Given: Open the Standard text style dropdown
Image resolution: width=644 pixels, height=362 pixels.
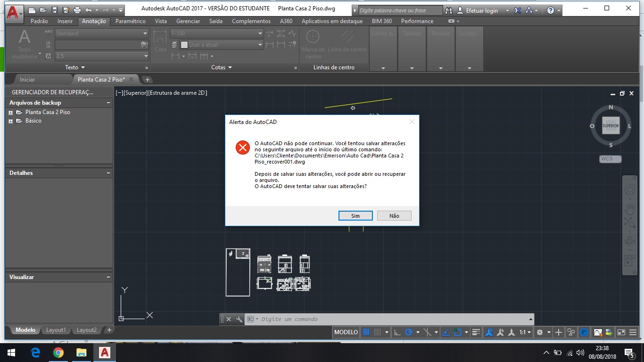Looking at the screenshot, I should pos(102,33).
